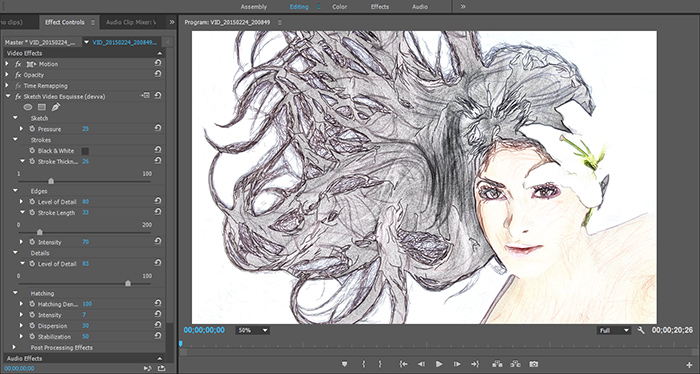Screen dimensions: 700x374
Task: Click the Stroke Length slider handle
Action: pos(40,232)
